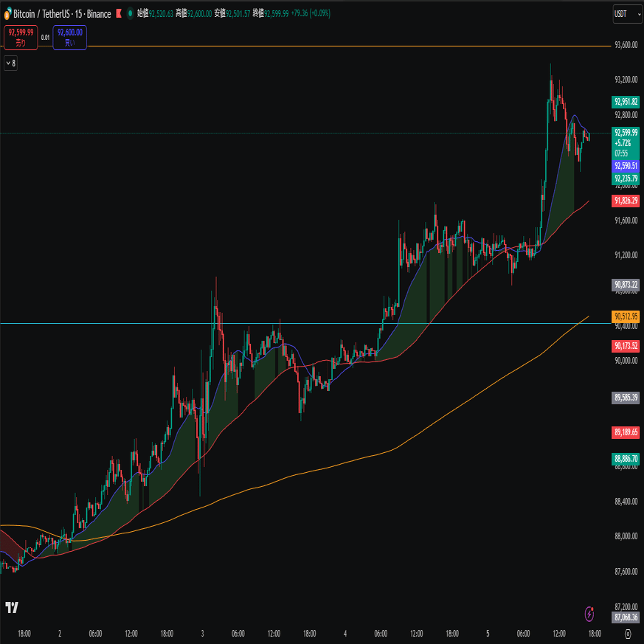The image size is (644, 644).
Task: Click date marker 5 on the time axis
Action: 488,634
